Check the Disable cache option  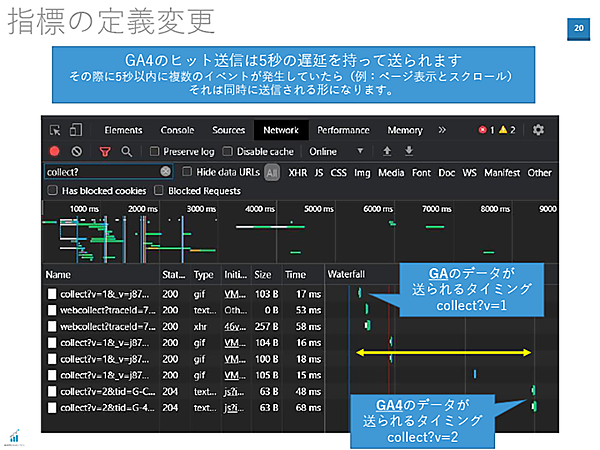pos(228,152)
